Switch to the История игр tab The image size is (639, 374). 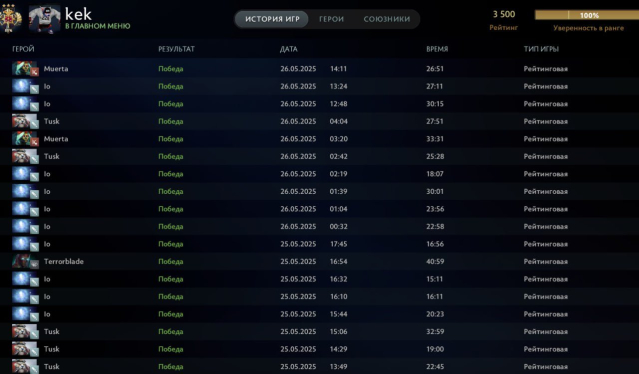pos(272,19)
